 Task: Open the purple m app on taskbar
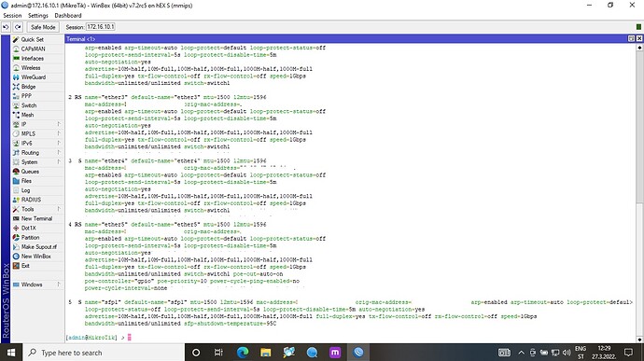pyautogui.click(x=335, y=353)
